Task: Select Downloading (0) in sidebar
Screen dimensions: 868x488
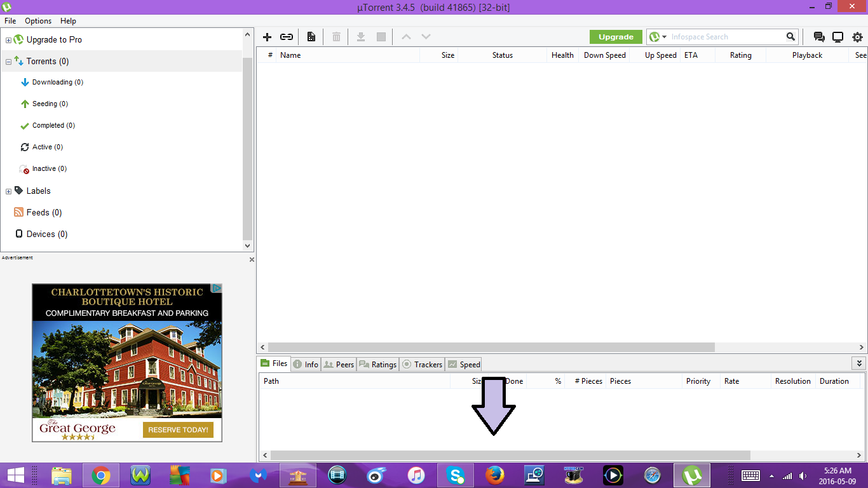Action: click(x=58, y=83)
